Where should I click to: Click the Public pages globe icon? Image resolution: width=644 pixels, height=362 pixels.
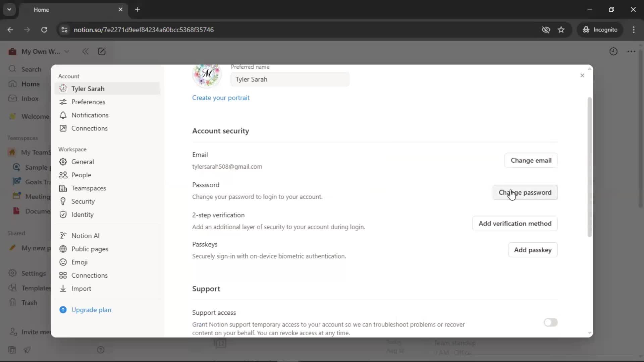coord(63,249)
